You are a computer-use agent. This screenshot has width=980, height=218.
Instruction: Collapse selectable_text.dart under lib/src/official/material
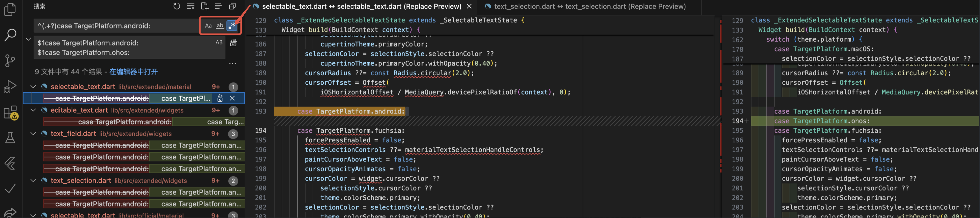(33, 215)
